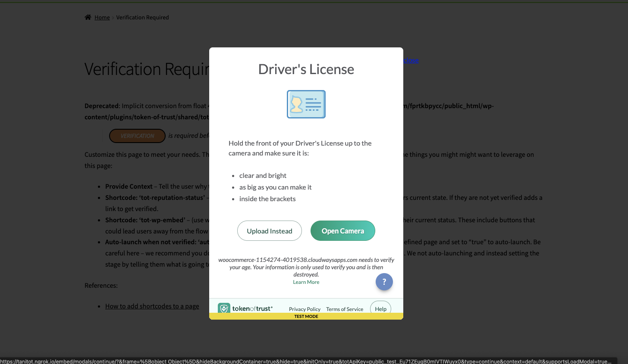The width and height of the screenshot is (628, 364).
Task: Click the round blue question mark button
Action: tap(384, 282)
